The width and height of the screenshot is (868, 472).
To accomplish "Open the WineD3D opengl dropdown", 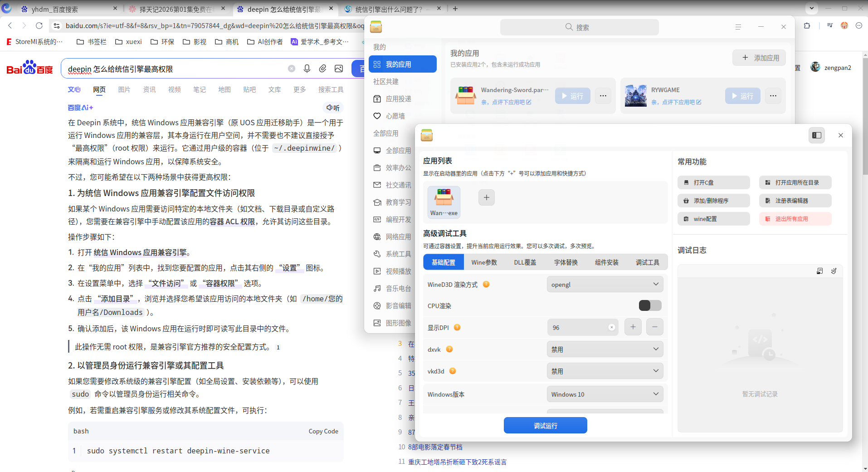I will [605, 284].
